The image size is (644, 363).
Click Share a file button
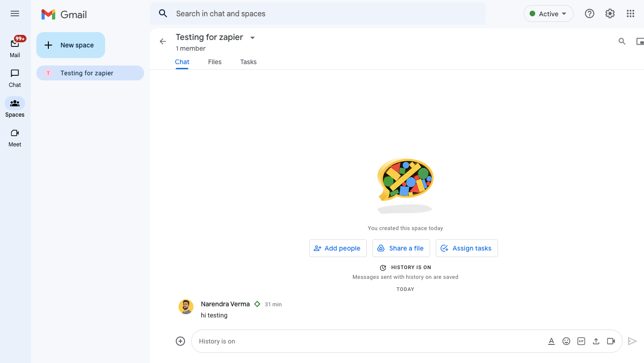401,248
